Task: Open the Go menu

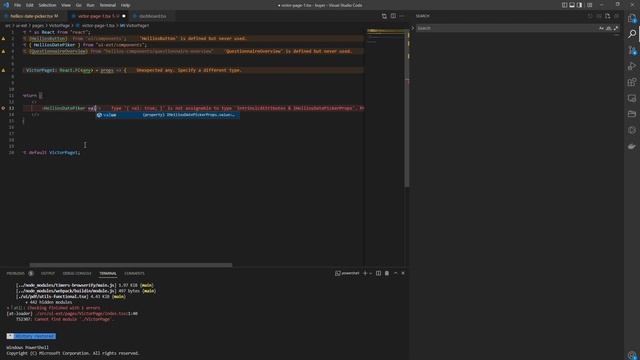Action: coord(78,5)
